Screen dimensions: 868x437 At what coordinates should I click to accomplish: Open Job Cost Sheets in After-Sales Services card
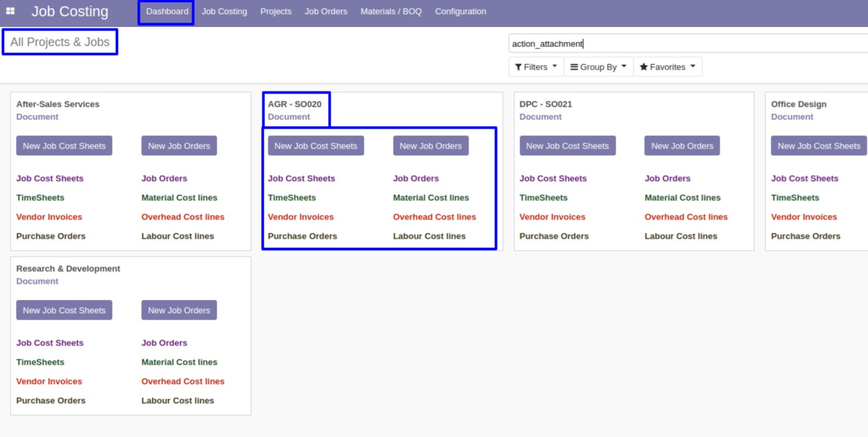point(50,178)
